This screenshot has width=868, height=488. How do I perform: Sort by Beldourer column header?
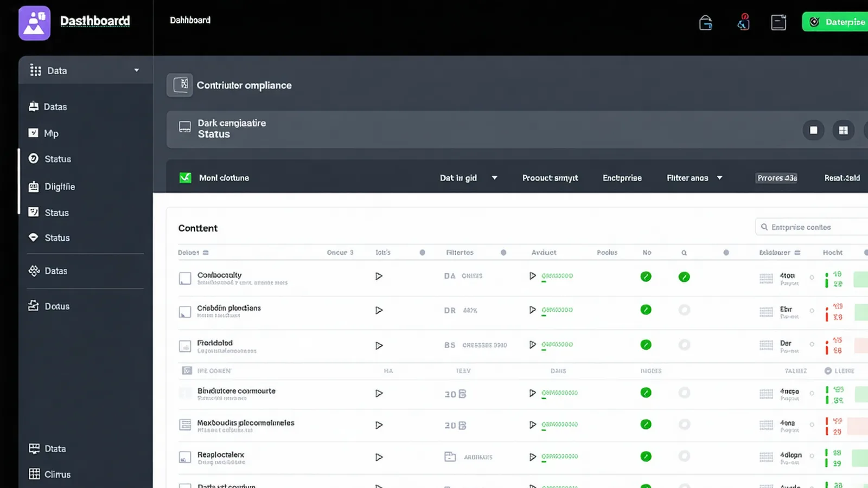pyautogui.click(x=780, y=253)
